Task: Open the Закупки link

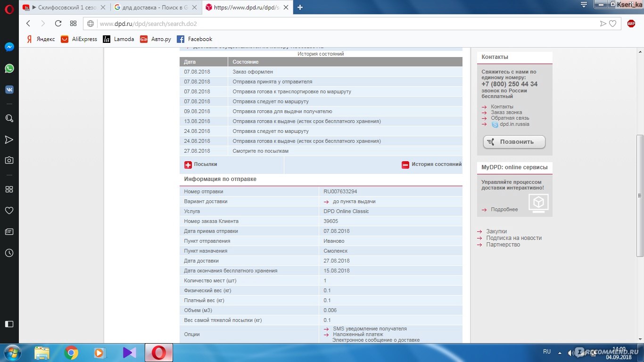Action: (x=496, y=231)
